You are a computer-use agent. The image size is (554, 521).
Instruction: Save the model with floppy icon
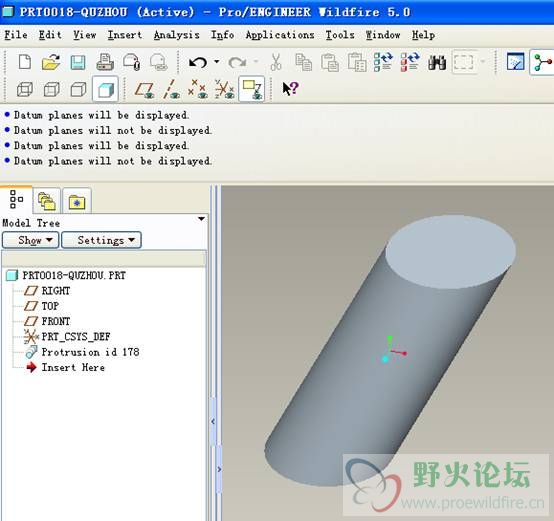pyautogui.click(x=78, y=63)
